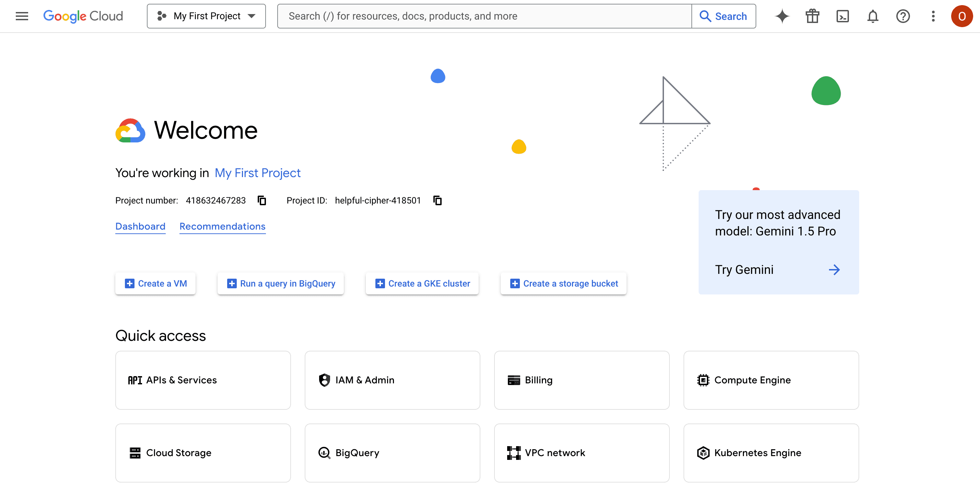Open the My First Project link
This screenshot has width=980, height=499.
(x=258, y=173)
